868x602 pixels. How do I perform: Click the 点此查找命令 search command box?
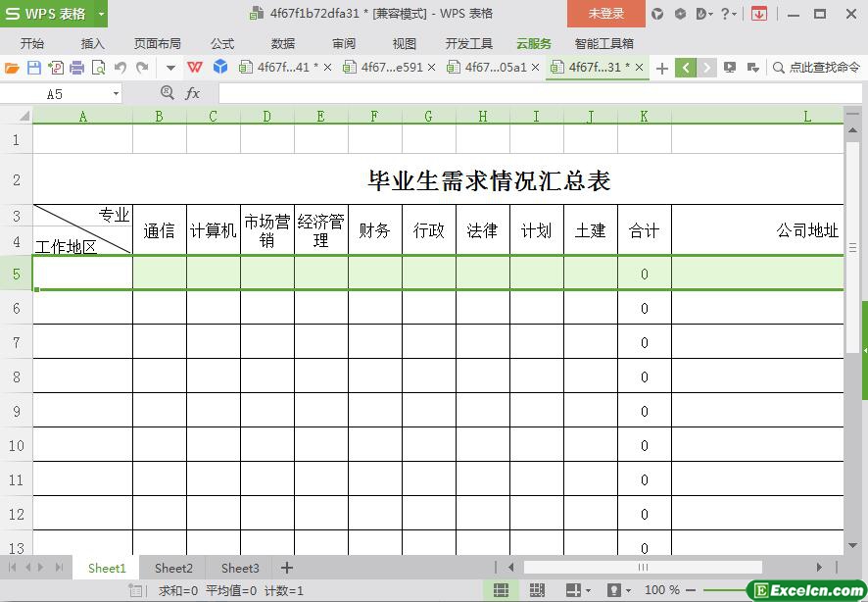(816, 68)
